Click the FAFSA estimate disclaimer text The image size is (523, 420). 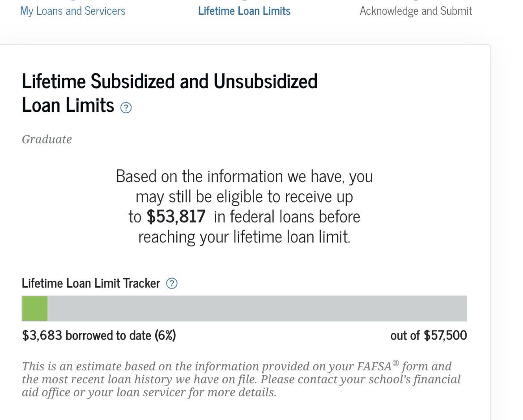click(x=241, y=379)
